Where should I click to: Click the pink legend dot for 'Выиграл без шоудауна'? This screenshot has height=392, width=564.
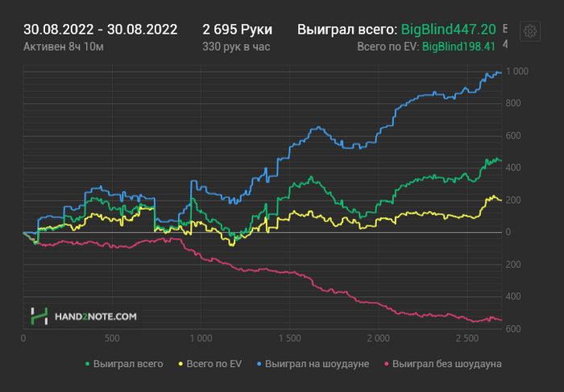point(387,364)
